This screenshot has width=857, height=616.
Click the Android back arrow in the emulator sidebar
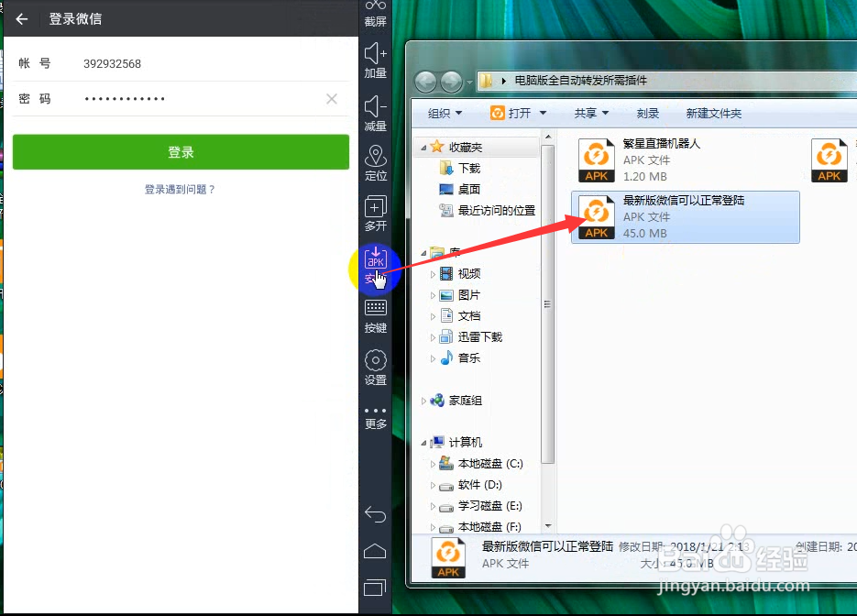tap(376, 514)
